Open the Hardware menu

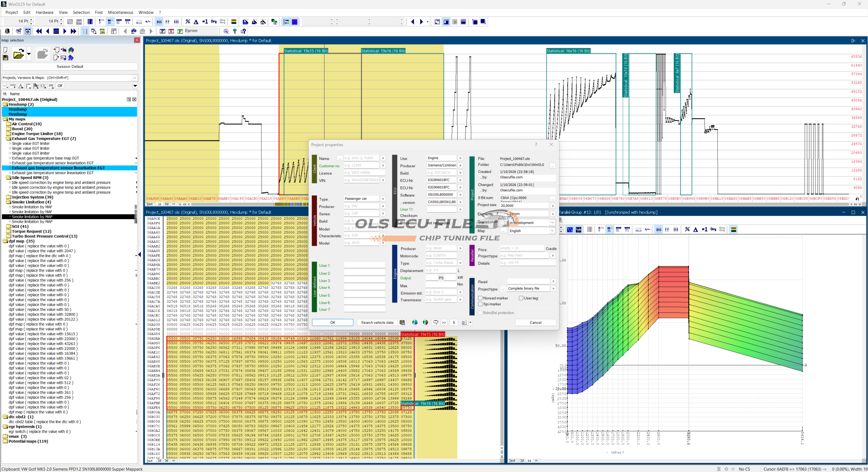point(44,12)
